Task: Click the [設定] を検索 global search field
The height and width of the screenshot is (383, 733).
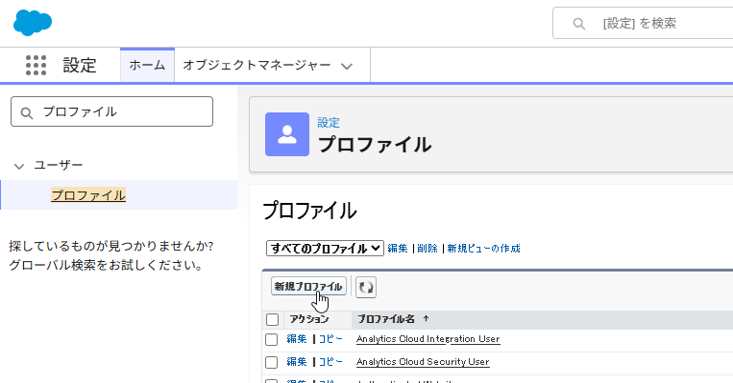Action: [643, 23]
